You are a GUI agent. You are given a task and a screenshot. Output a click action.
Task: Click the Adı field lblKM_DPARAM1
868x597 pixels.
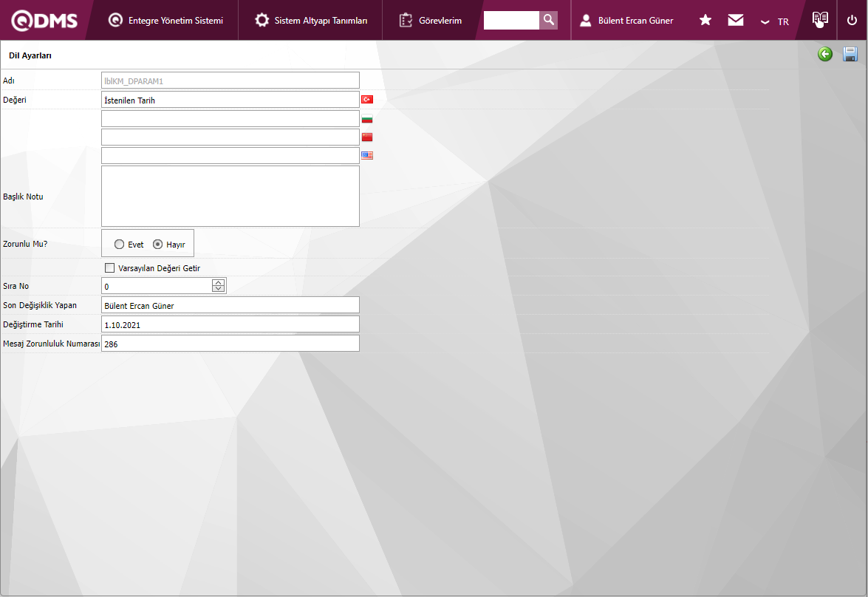230,81
